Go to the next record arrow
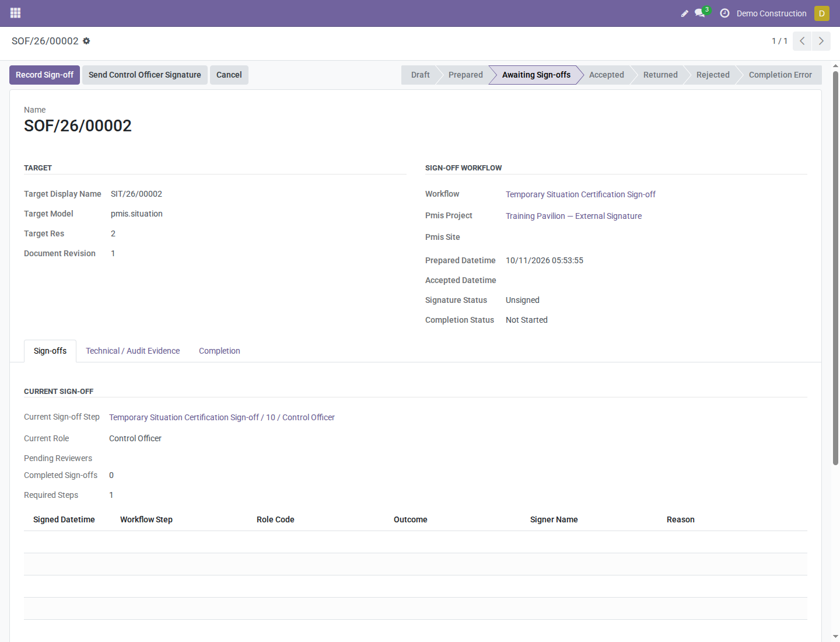This screenshot has width=840, height=642. coord(821,41)
